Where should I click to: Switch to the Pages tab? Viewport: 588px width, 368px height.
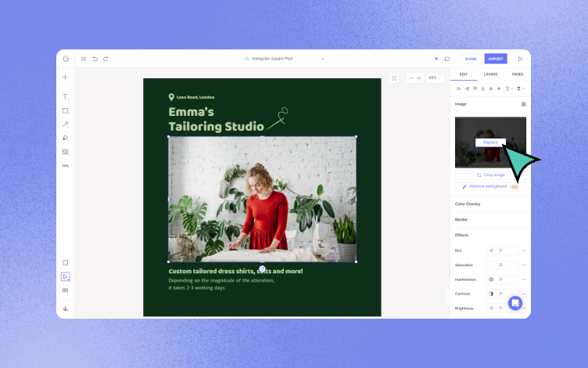pos(518,74)
